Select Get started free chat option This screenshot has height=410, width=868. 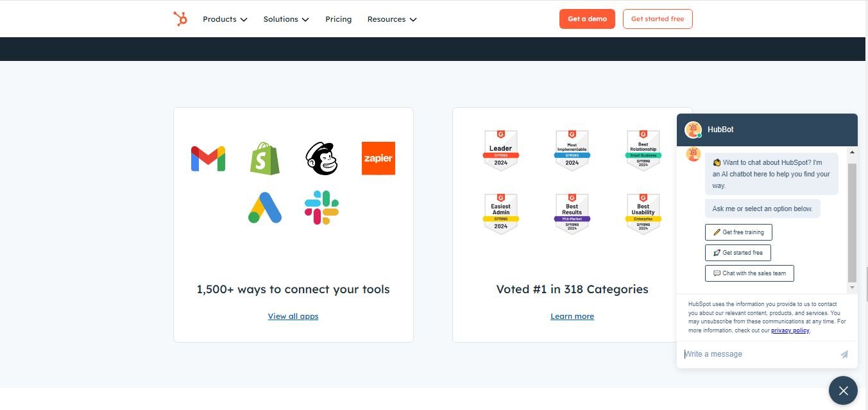(x=738, y=253)
